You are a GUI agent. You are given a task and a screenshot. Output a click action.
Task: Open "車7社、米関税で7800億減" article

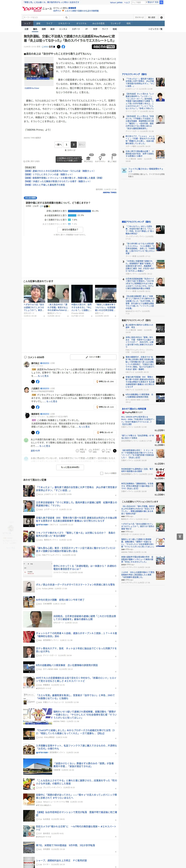(x=65, y=845)
